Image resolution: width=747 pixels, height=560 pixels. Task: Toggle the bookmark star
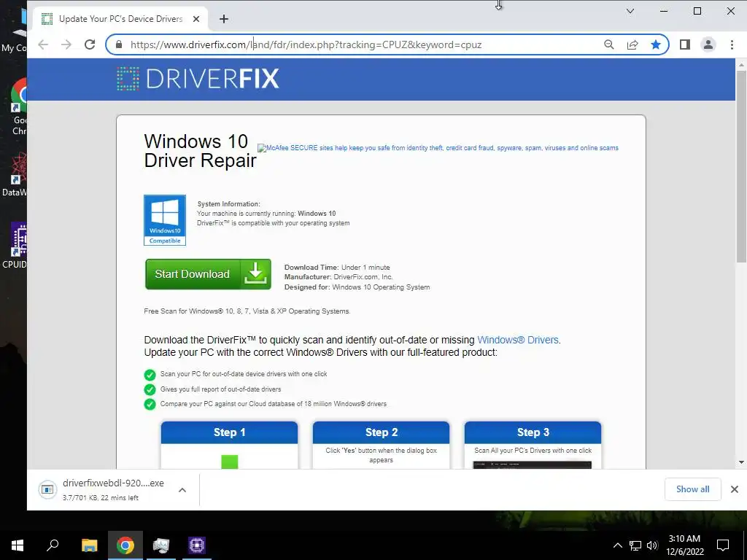click(x=656, y=44)
